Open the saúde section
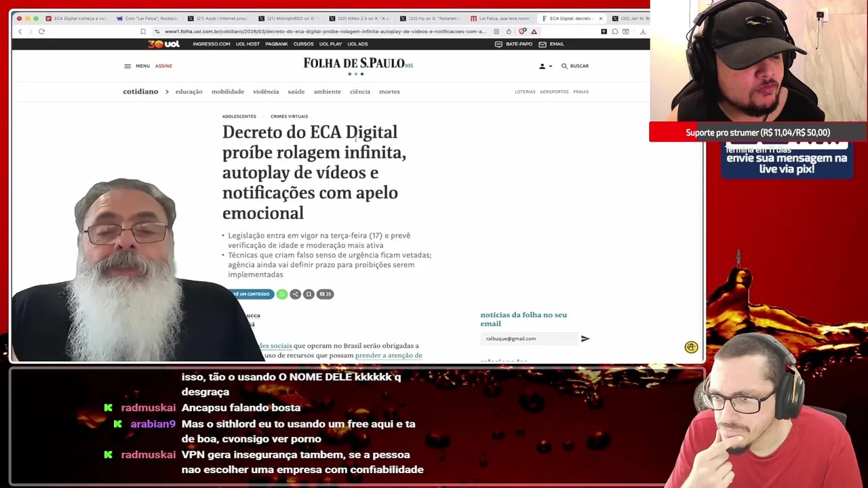868x488 pixels. pos(296,91)
